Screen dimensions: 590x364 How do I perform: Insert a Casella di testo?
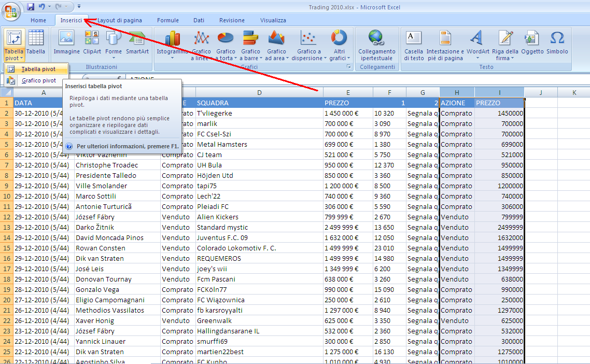414,45
